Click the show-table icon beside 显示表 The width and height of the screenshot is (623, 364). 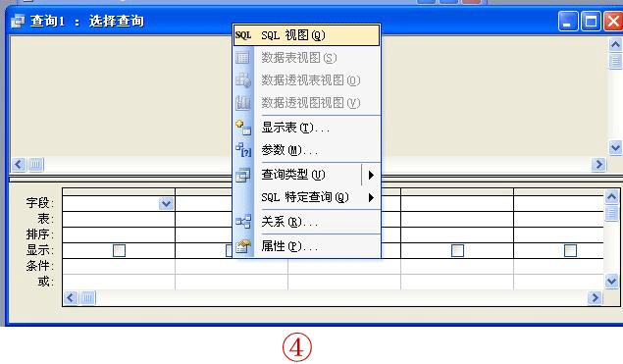pyautogui.click(x=243, y=128)
